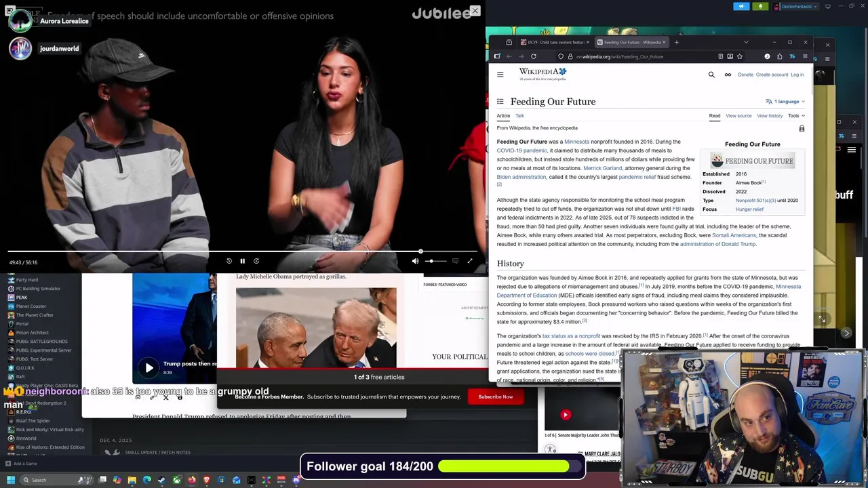Seek on the video progress bar
Viewport: 868px width, 488px height.
pos(243,251)
